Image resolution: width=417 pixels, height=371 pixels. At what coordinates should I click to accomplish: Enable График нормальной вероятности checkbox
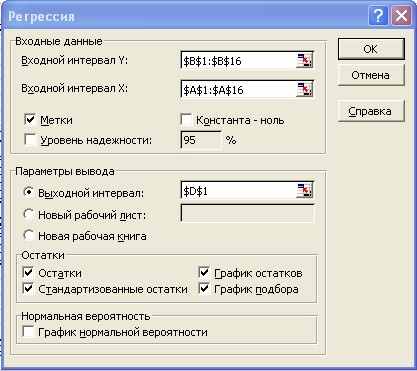(28, 331)
